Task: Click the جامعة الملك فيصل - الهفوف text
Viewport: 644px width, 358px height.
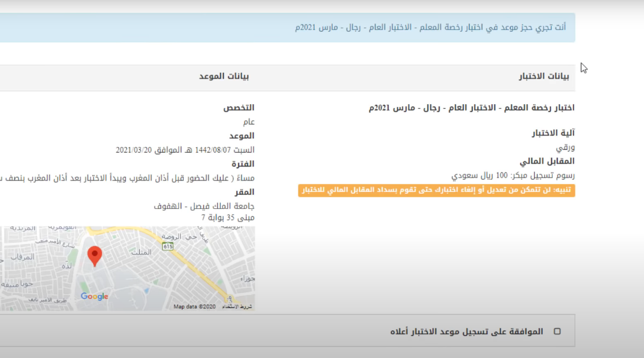Action: 204,206
